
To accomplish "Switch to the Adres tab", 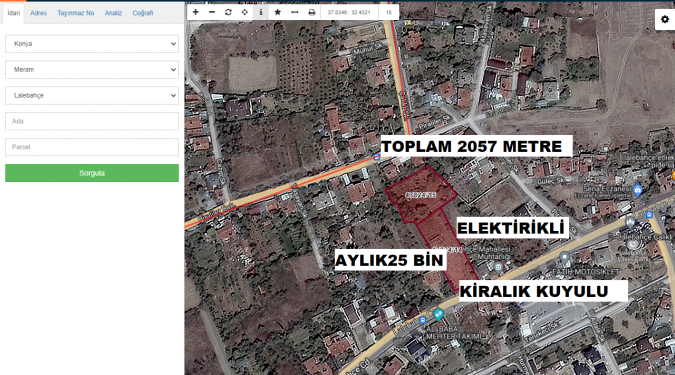I will [x=38, y=13].
